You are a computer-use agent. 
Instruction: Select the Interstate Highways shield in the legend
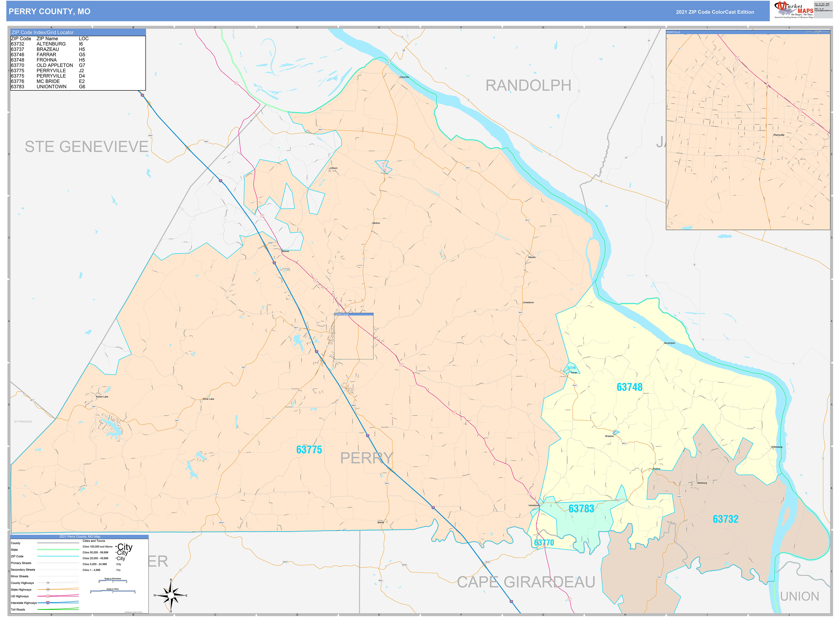pyautogui.click(x=48, y=603)
